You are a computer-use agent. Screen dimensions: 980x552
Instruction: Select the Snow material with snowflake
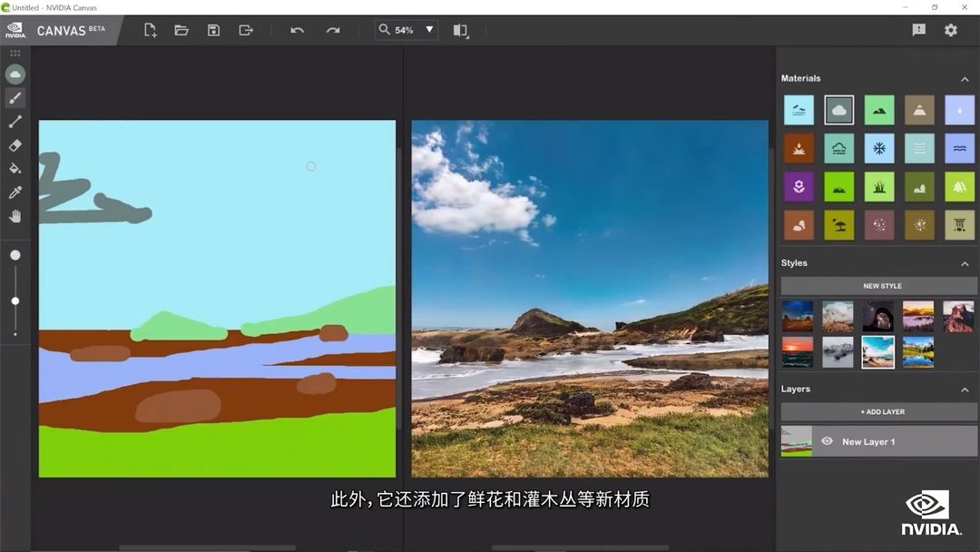click(879, 148)
